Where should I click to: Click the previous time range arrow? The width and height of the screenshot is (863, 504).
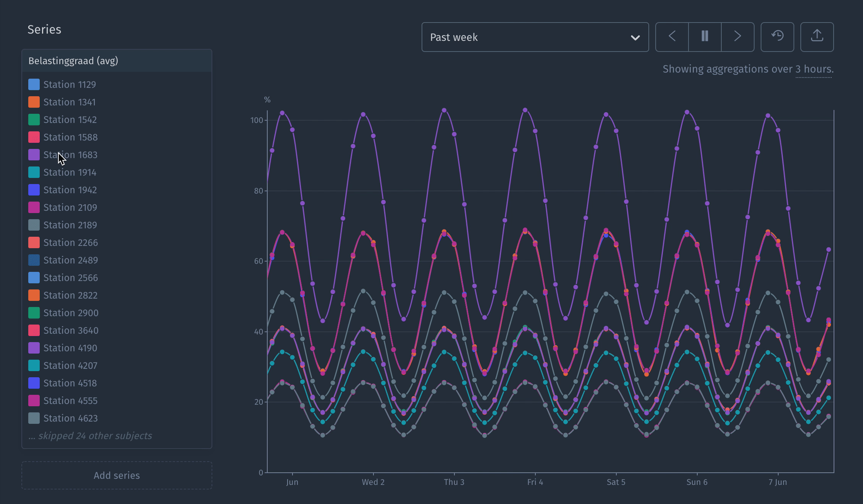point(672,37)
